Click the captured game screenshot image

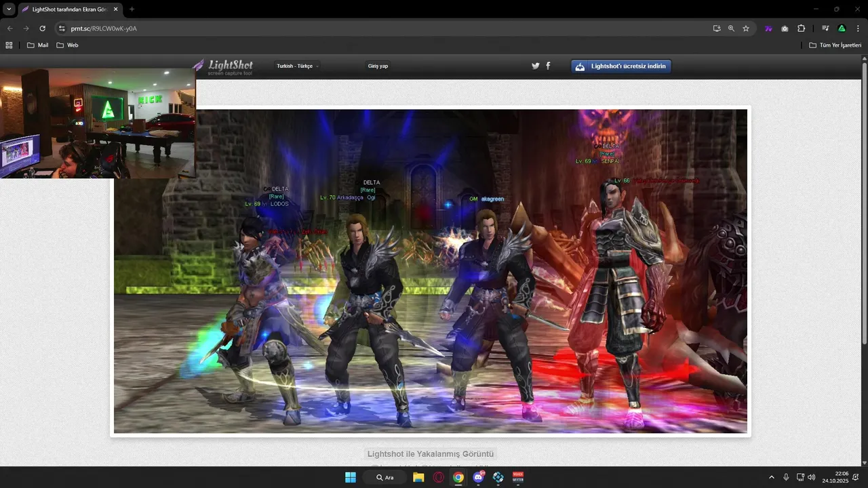pos(431,271)
